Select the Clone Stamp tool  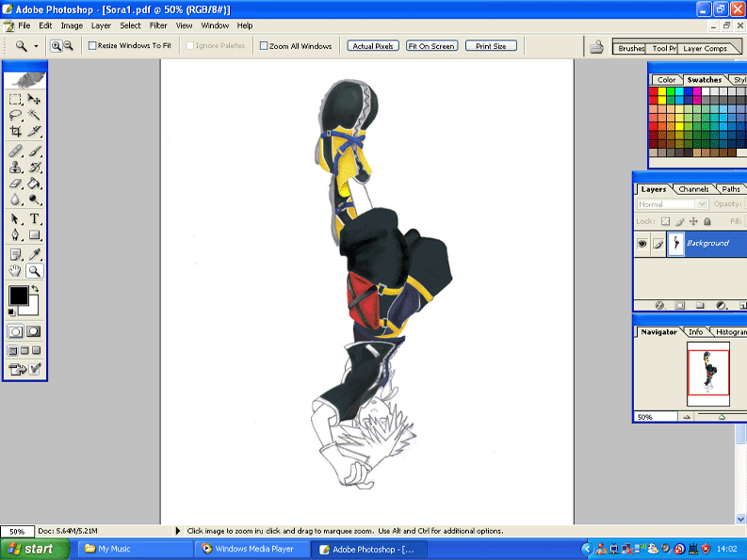pos(15,168)
